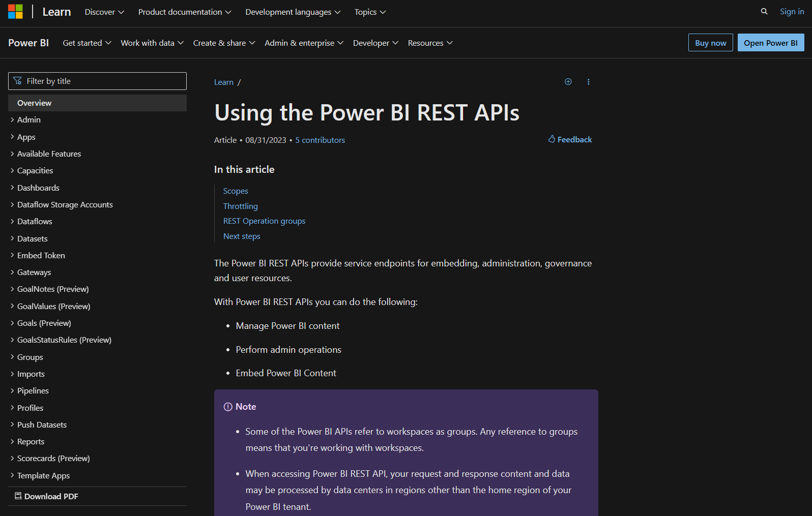Open the Create & share menu
This screenshot has width=812, height=516.
point(224,43)
